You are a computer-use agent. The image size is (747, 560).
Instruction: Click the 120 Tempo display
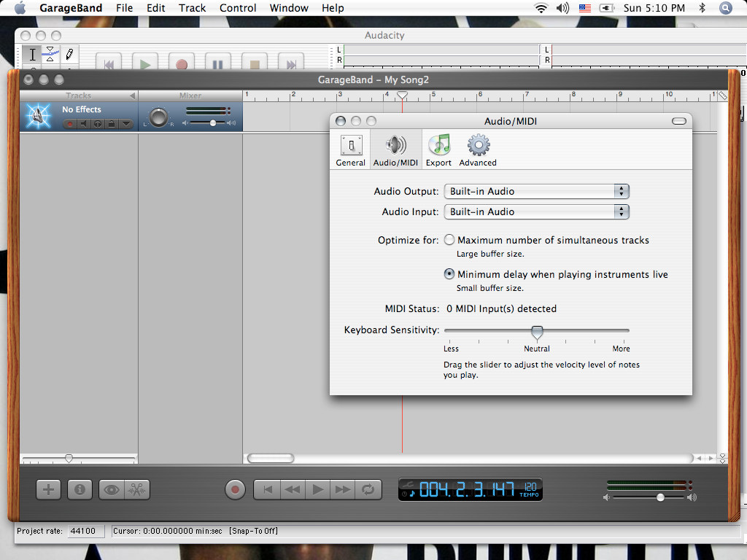pos(530,489)
